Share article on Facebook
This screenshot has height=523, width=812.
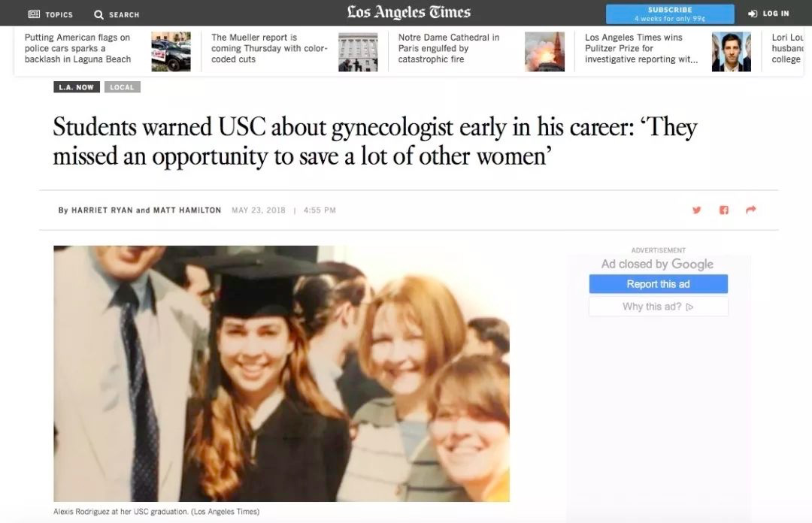723,210
